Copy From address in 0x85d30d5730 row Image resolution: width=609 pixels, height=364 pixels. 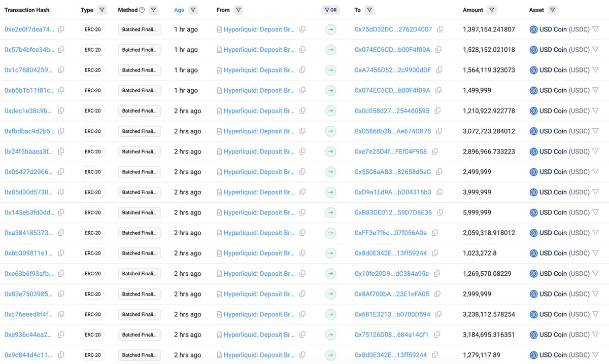click(302, 192)
